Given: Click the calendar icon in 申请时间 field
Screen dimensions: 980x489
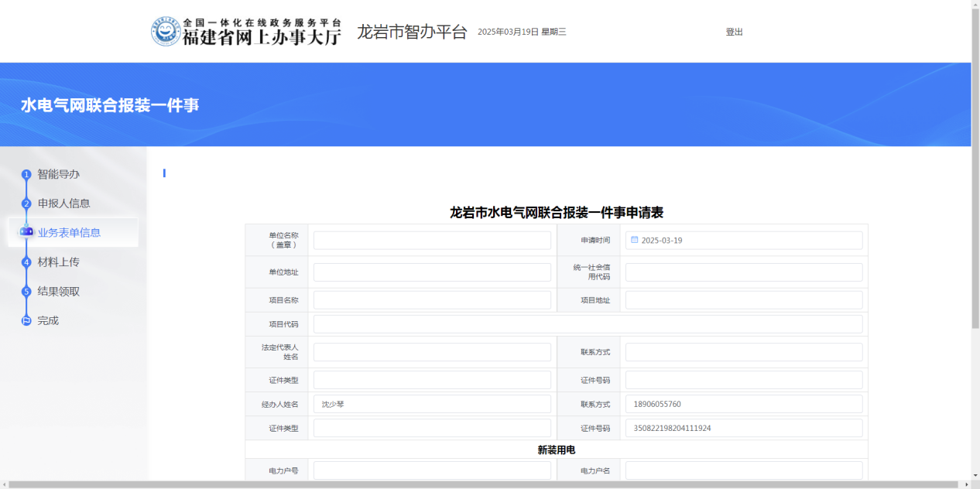Looking at the screenshot, I should [635, 240].
